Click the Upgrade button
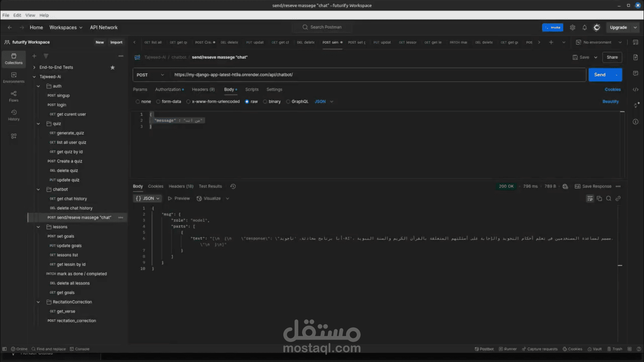 pyautogui.click(x=618, y=28)
